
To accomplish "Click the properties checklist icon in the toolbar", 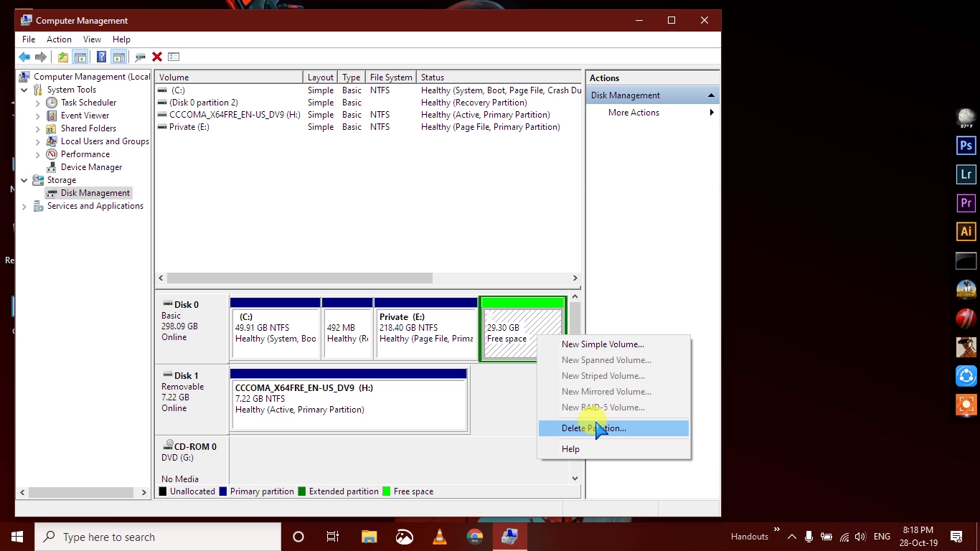I will 174,57.
